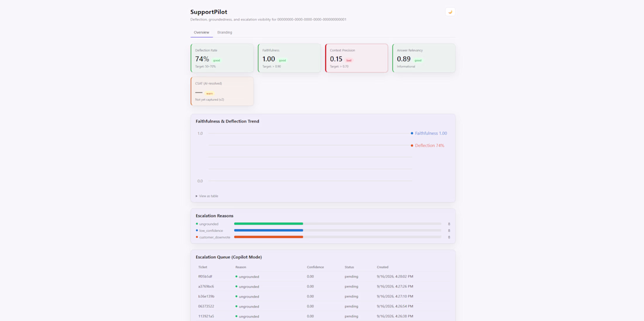Click the Deflection 74% chart legend

tap(430, 145)
